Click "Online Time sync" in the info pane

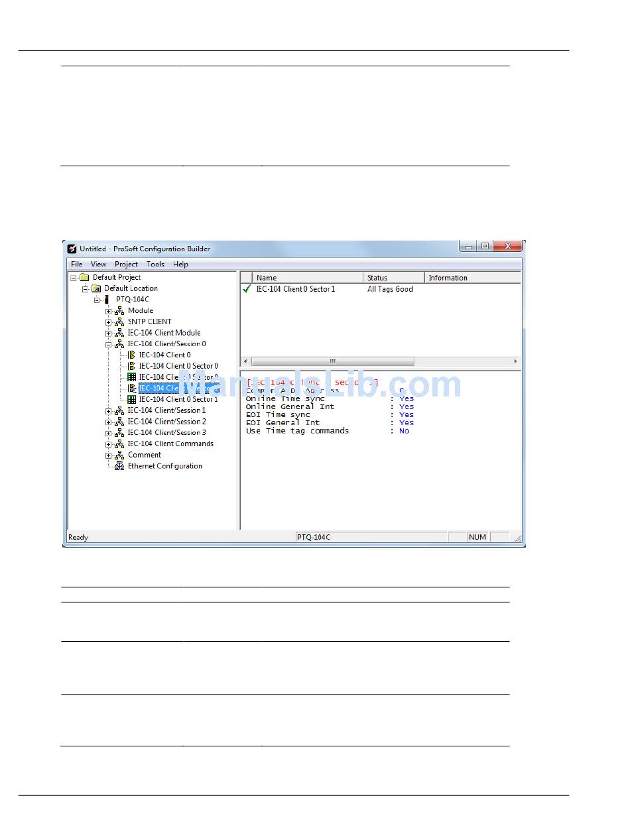pos(285,399)
